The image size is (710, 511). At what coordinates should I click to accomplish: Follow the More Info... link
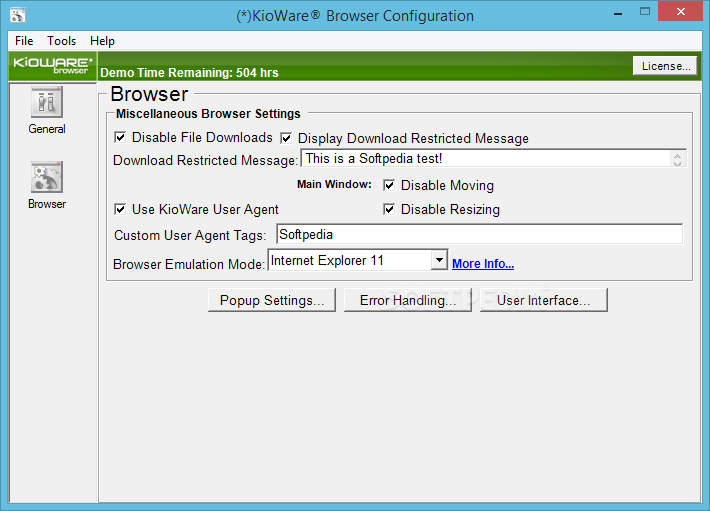tap(483, 263)
